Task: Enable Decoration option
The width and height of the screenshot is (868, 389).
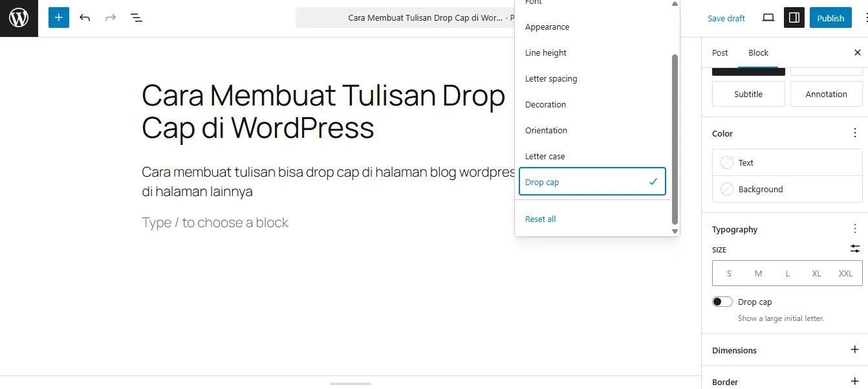Action: [592, 104]
